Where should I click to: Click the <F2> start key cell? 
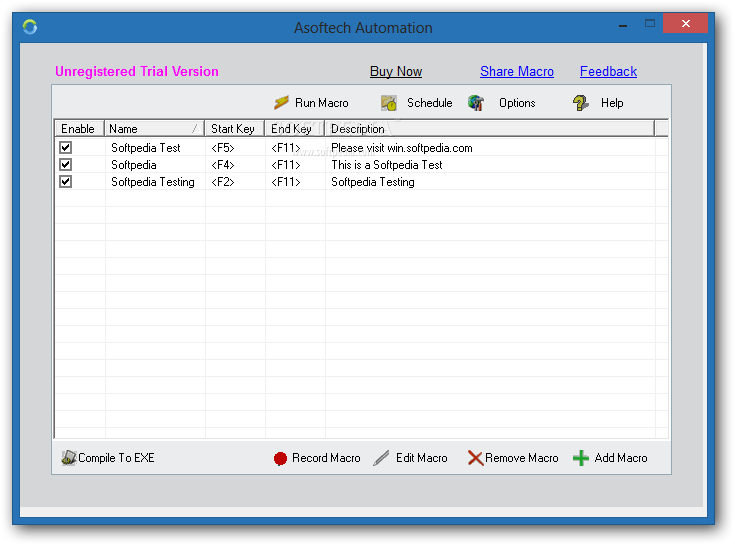tap(222, 182)
